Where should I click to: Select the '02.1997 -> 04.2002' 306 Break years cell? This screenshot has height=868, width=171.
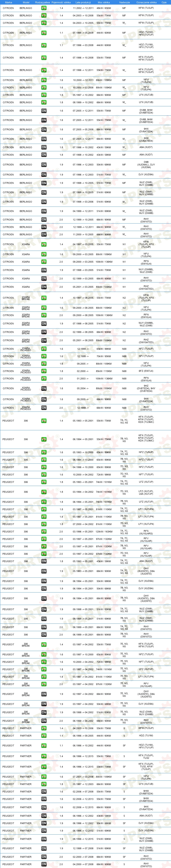(x=83, y=694)
